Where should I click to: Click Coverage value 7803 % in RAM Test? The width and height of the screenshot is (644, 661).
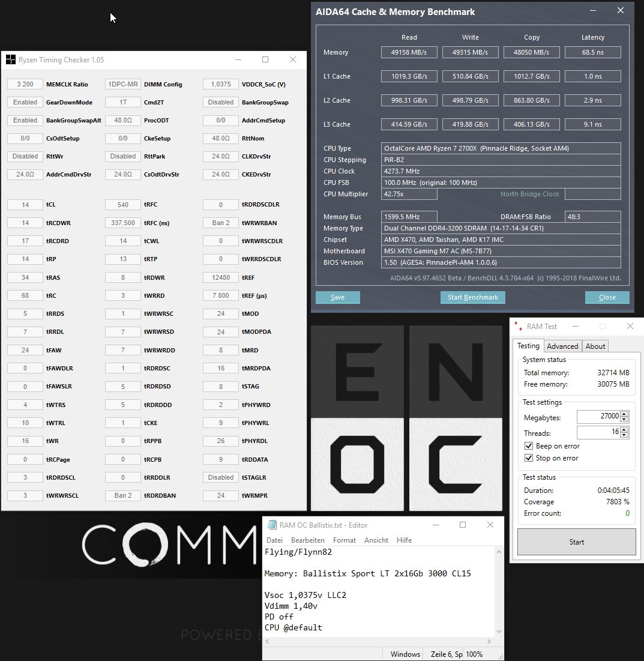coord(618,502)
